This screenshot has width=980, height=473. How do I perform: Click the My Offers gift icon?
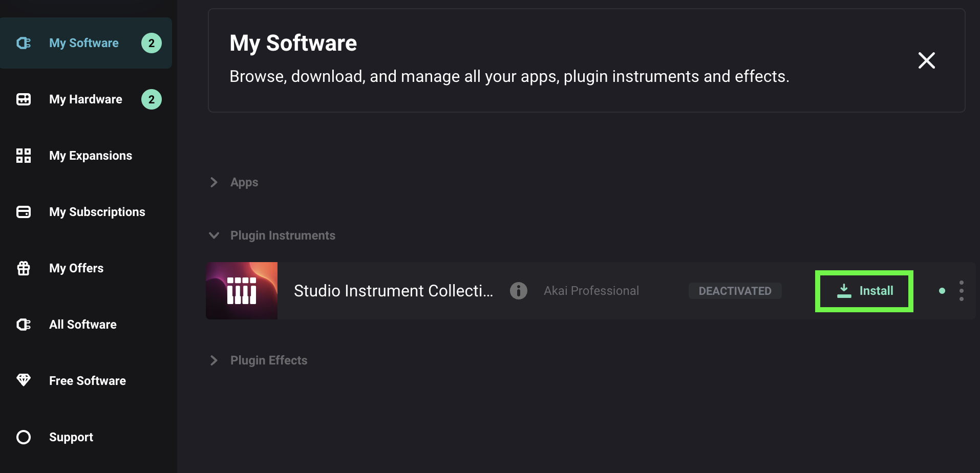click(24, 268)
